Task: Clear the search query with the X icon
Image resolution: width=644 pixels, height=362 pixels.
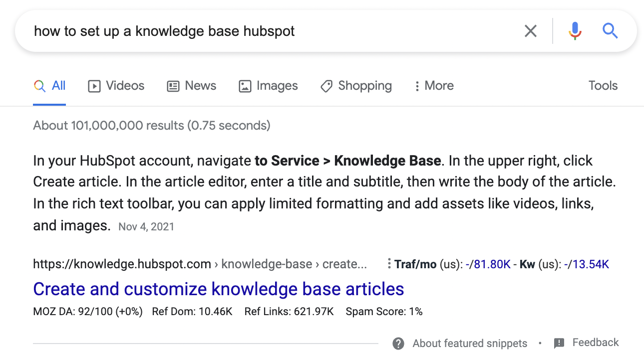Action: pos(531,31)
